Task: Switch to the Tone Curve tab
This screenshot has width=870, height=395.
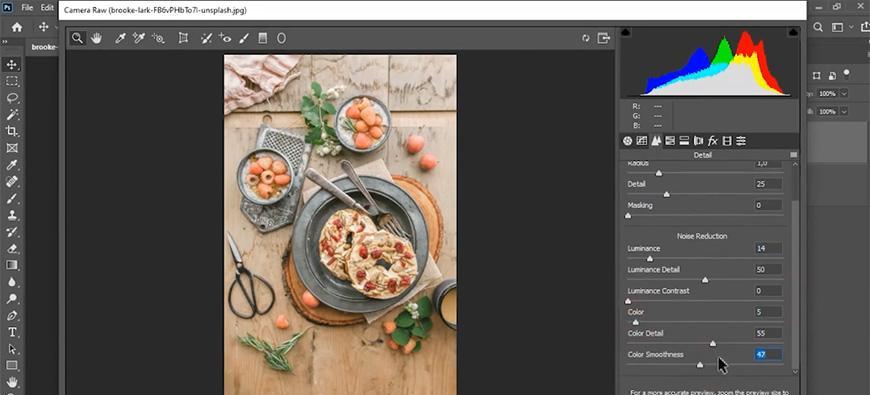Action: click(642, 141)
